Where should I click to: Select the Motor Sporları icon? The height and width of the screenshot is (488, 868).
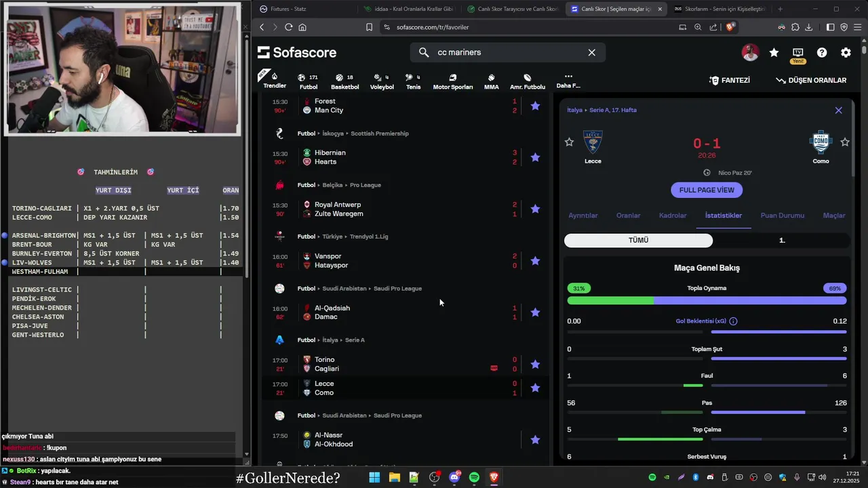tap(452, 81)
